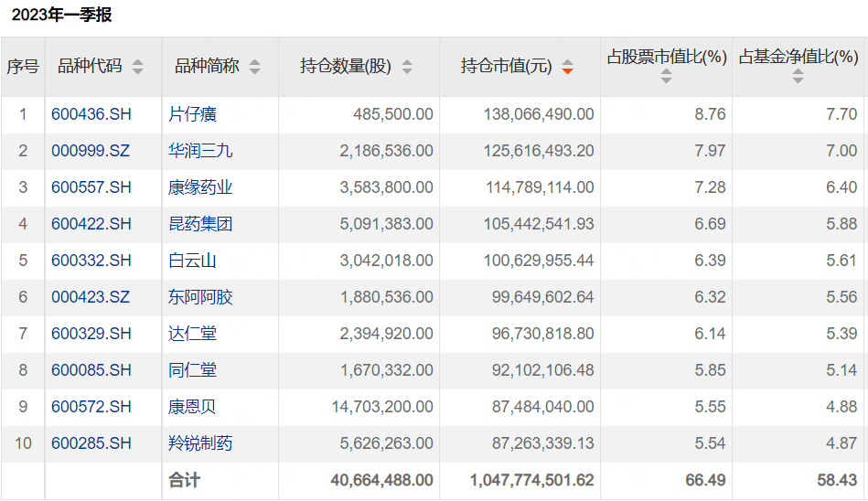Select holding quantity 14,703,200.00
This screenshot has width=868, height=501.
pyautogui.click(x=382, y=406)
